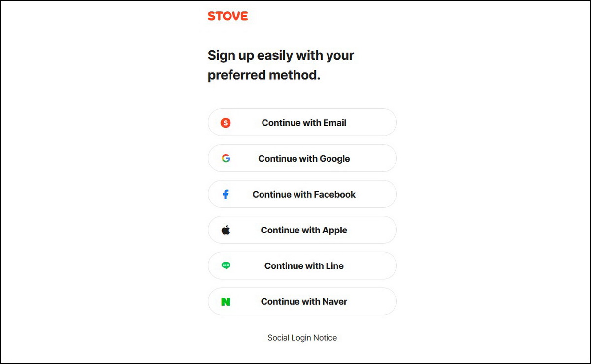This screenshot has width=591, height=364.
Task: Click the green Naver N icon
Action: pos(226,302)
